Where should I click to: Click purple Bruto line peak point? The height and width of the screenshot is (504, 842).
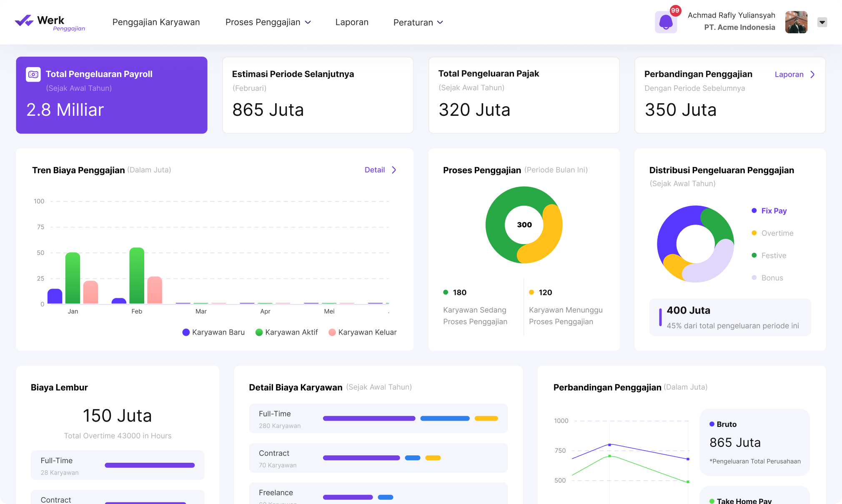(x=609, y=445)
